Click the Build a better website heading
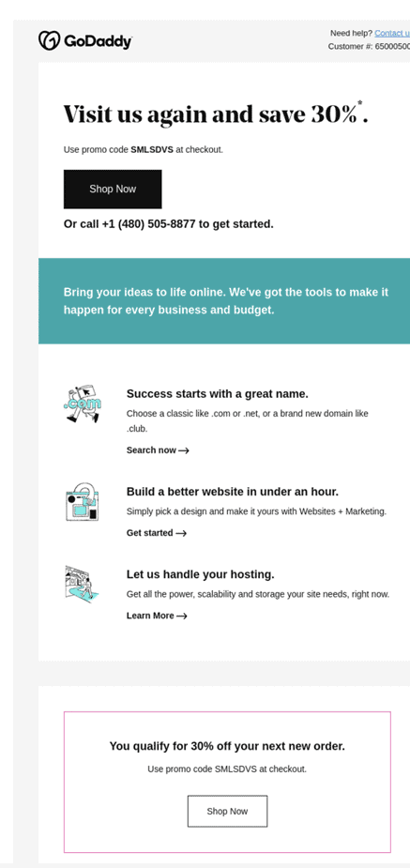 233,492
